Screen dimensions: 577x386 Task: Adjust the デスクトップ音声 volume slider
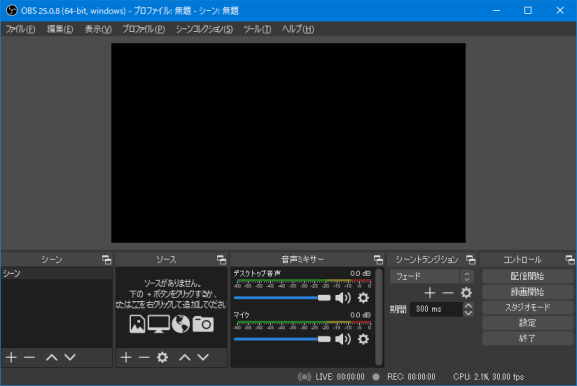(x=282, y=298)
